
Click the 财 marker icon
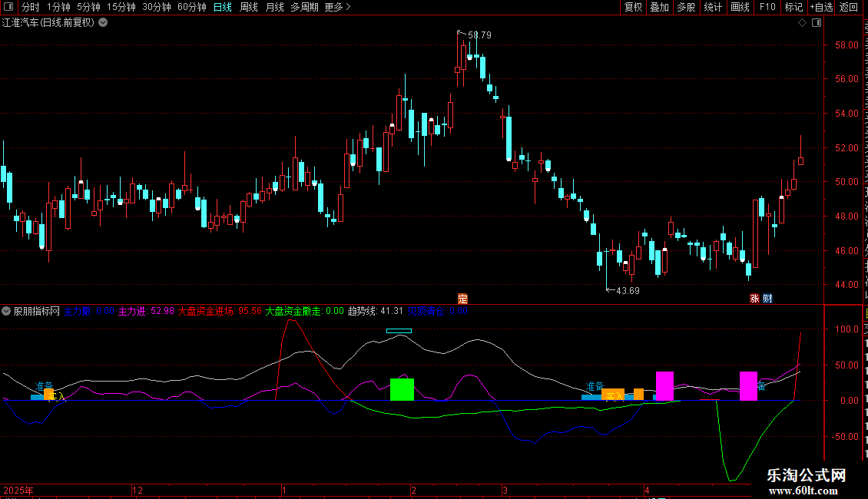768,298
